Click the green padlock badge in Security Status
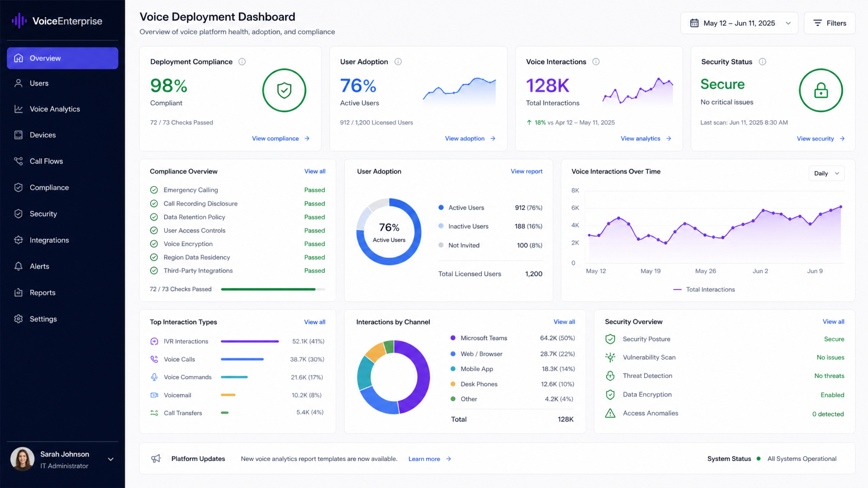Screen dimensions: 868x488 point(821,90)
